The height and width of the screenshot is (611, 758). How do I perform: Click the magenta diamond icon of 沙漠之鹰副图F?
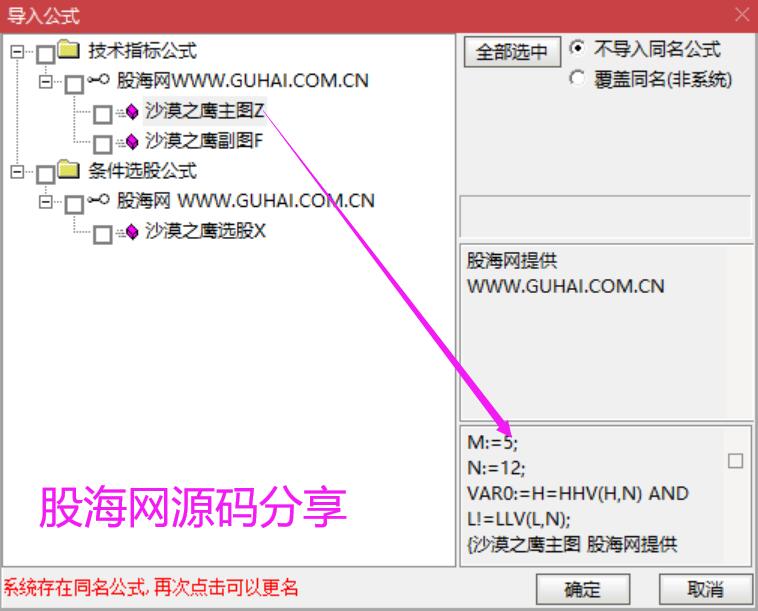click(132, 142)
